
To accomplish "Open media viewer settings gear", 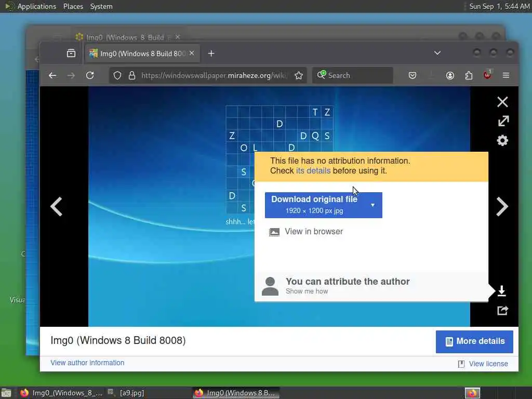I will point(502,140).
